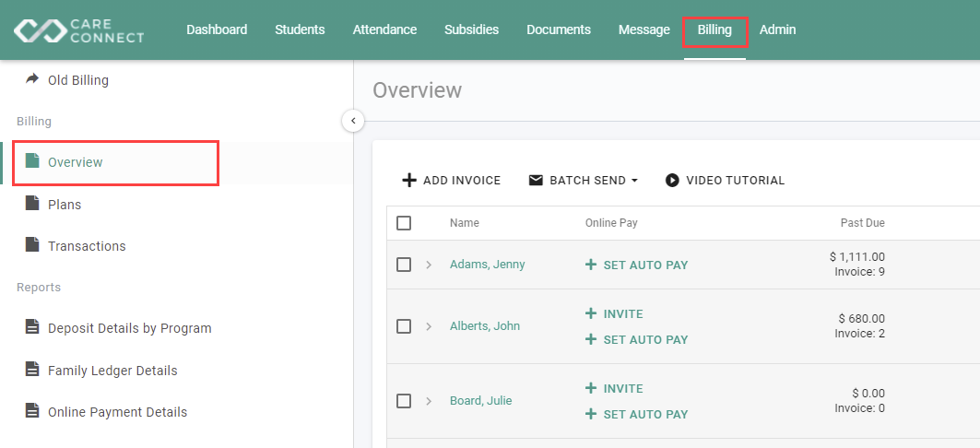
Task: Click the play icon for Video Tutorial
Action: pyautogui.click(x=672, y=180)
